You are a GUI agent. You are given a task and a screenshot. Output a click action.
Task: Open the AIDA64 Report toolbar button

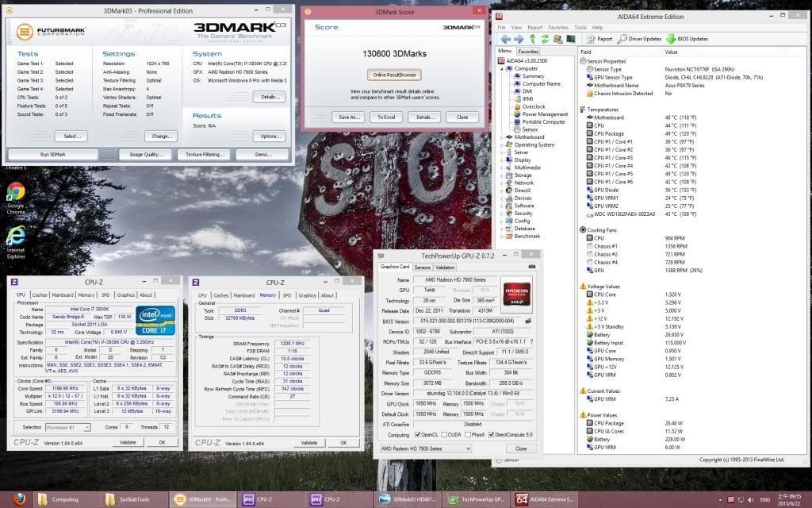[599, 39]
